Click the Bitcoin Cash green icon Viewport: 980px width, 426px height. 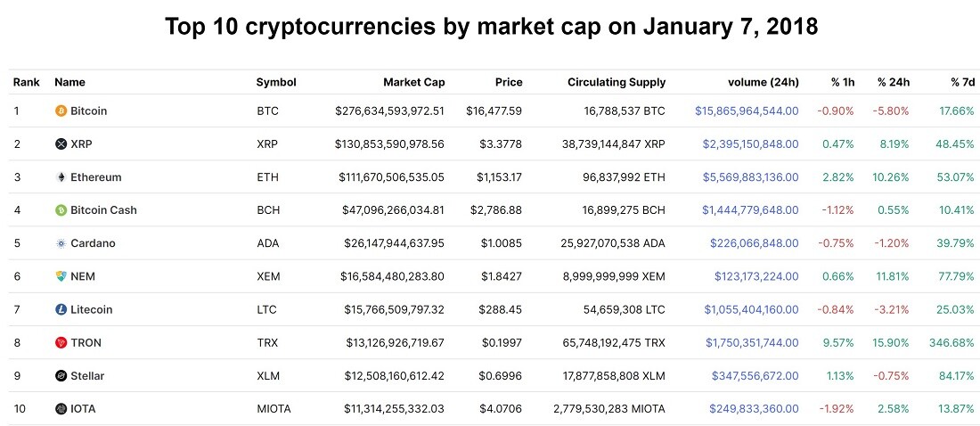61,211
